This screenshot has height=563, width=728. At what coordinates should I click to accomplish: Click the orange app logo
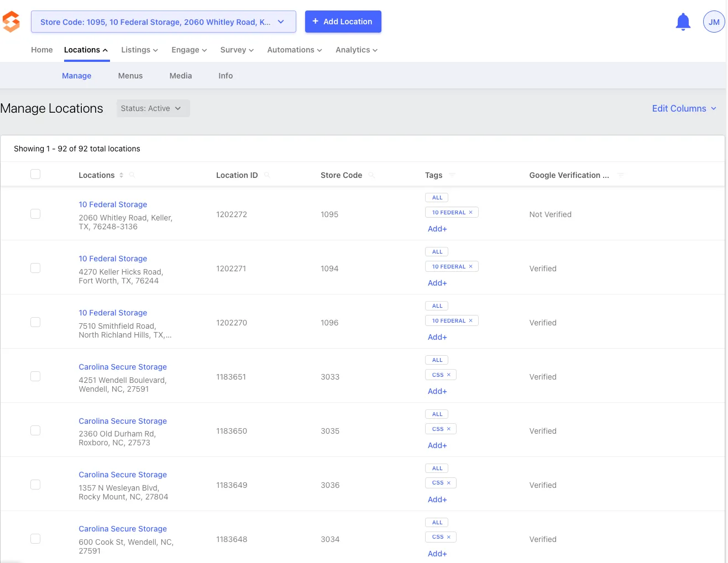pos(11,22)
